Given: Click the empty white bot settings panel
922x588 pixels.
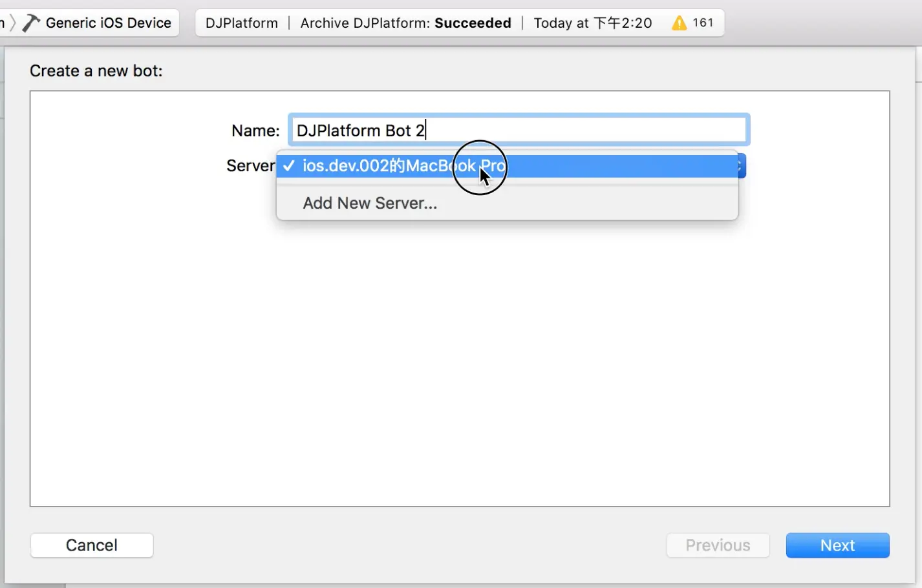Looking at the screenshot, I should (460, 362).
